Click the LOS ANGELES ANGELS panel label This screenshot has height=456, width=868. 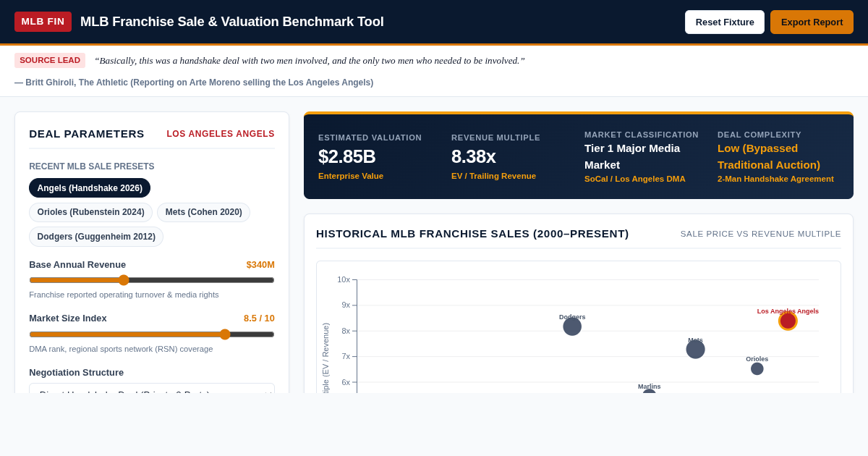pos(221,134)
